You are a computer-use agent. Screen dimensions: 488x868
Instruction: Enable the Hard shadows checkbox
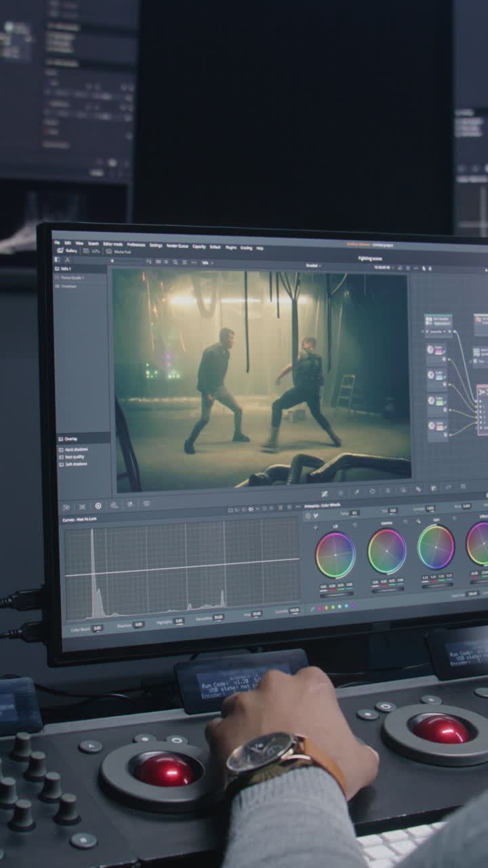click(61, 449)
